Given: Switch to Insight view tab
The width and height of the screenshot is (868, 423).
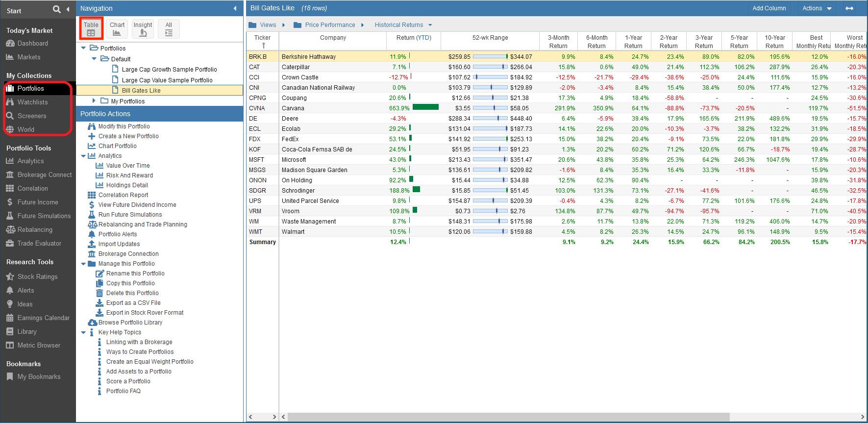Looking at the screenshot, I should [x=143, y=29].
